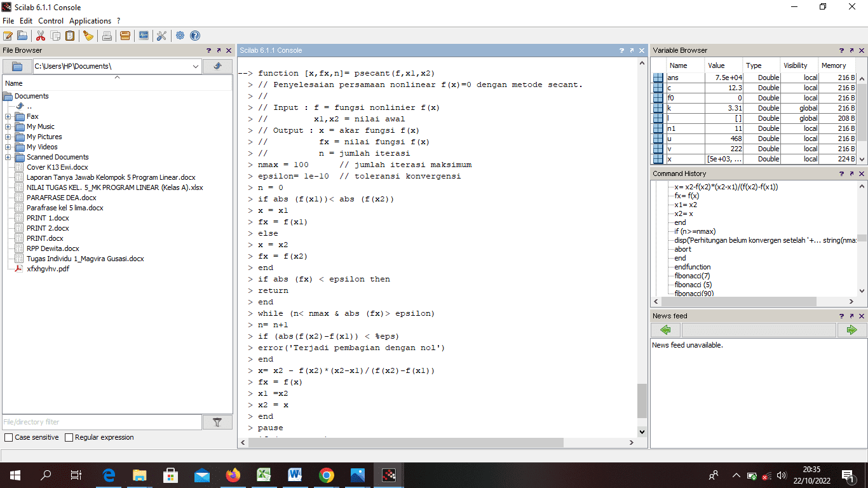Click the Paste clipboard icon
Image resolution: width=868 pixels, height=488 pixels.
(x=71, y=36)
